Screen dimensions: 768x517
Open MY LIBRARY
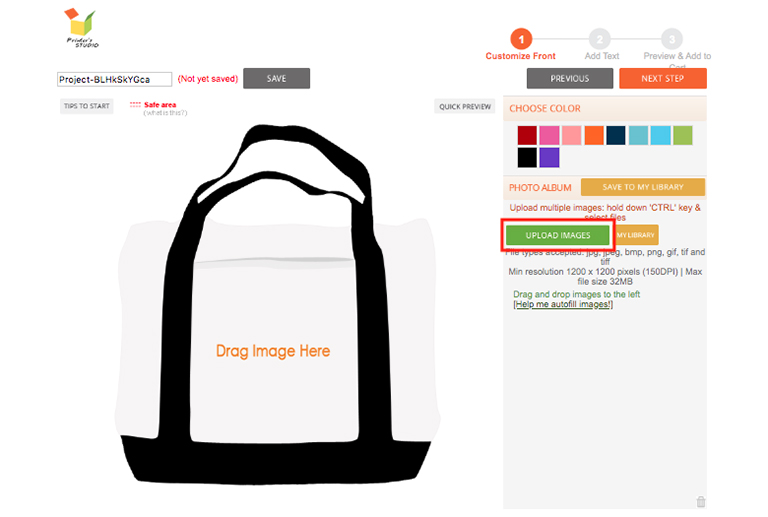(x=635, y=235)
